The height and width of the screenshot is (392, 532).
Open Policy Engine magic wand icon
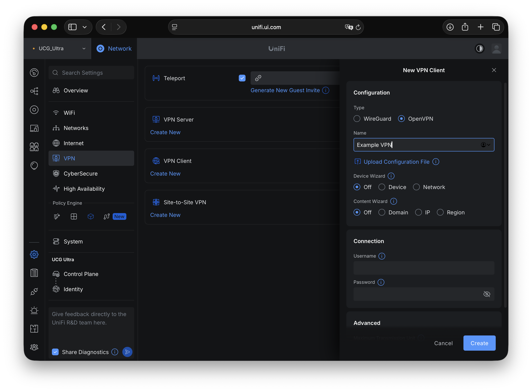tap(57, 216)
